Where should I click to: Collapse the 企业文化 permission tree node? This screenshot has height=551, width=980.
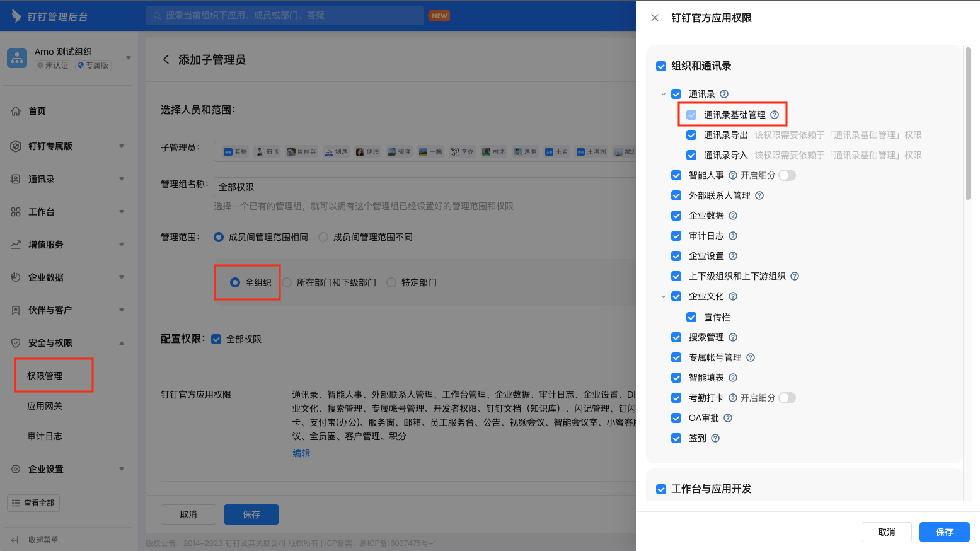[x=664, y=296]
